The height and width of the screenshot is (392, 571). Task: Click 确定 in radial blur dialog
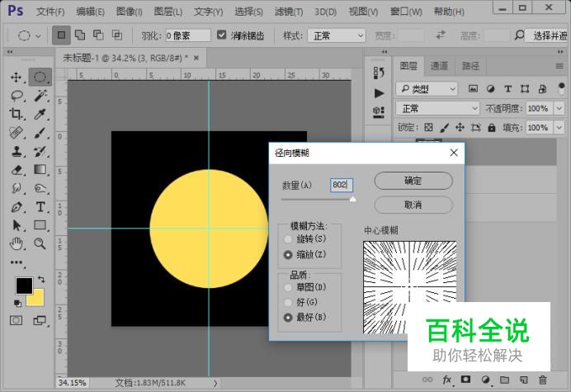pos(413,181)
